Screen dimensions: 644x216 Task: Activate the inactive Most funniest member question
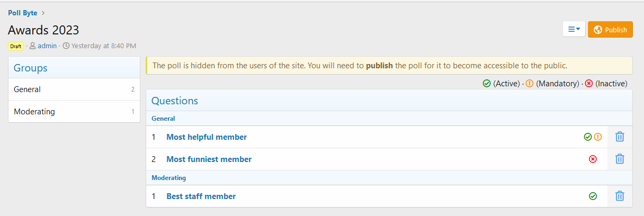(x=593, y=159)
